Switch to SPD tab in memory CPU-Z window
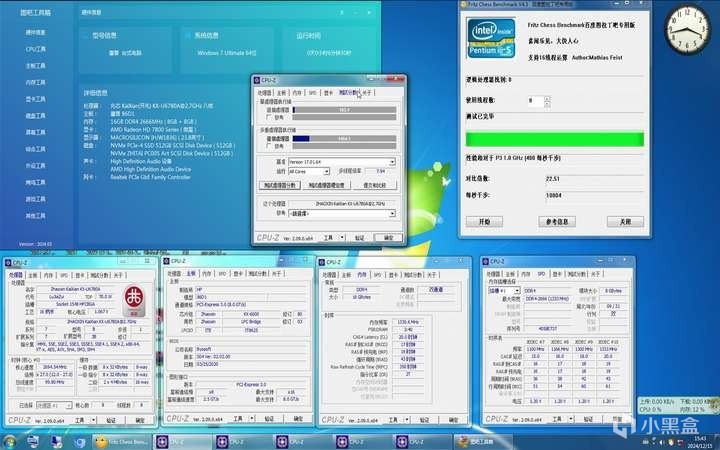The image size is (720, 450). 377,275
